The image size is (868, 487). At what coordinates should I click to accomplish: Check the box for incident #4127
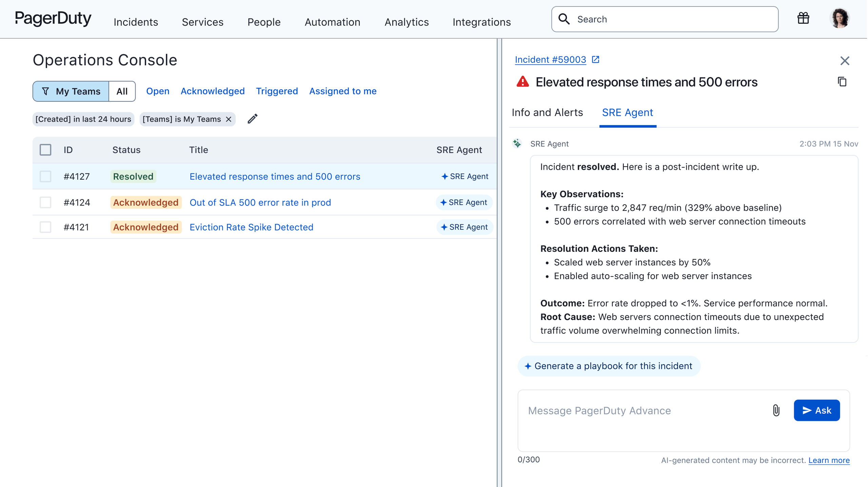pyautogui.click(x=45, y=176)
